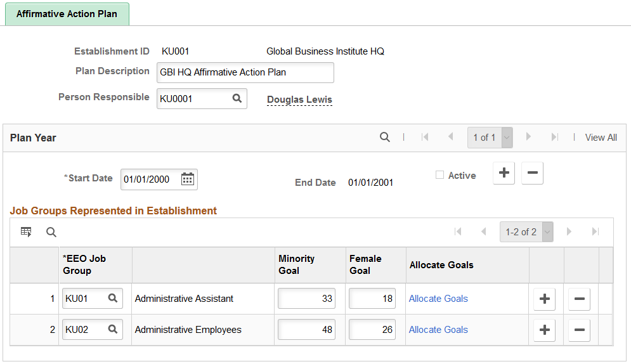Viewport: 631px width, 364px height.
Task: Search within Job Groups grid
Action: [51, 232]
